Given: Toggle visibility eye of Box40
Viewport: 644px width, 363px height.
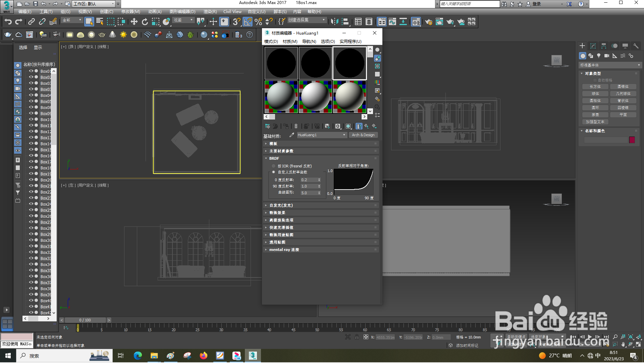Looking at the screenshot, I should (x=31, y=301).
